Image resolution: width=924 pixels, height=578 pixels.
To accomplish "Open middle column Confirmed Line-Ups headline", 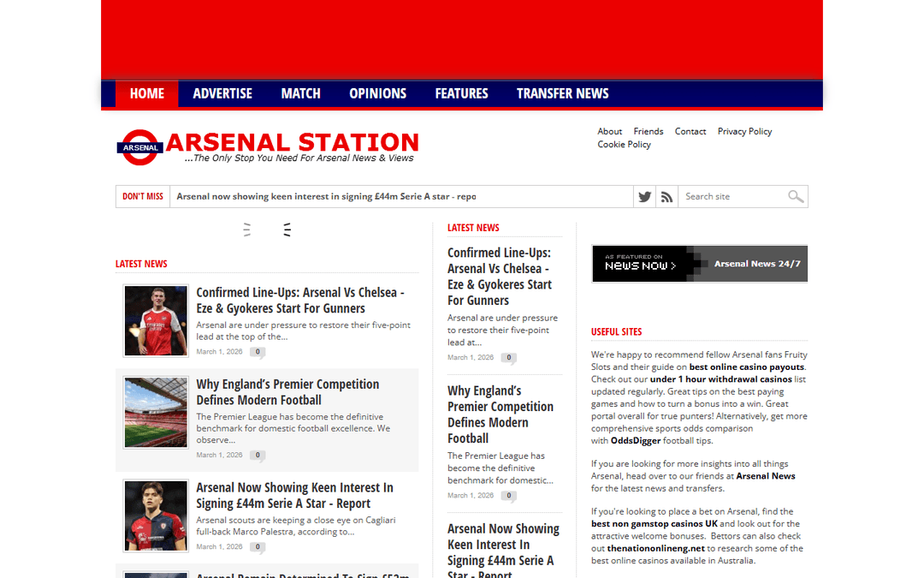I will (x=500, y=277).
